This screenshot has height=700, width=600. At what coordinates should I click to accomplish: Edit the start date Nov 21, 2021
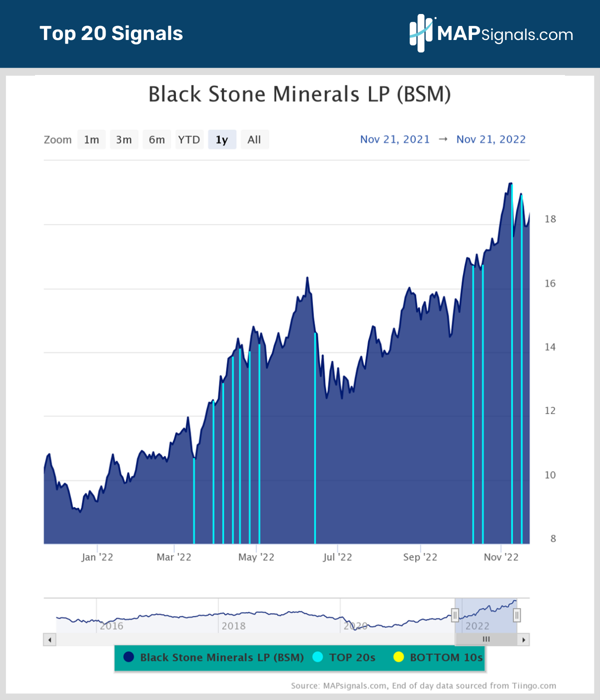pos(395,139)
